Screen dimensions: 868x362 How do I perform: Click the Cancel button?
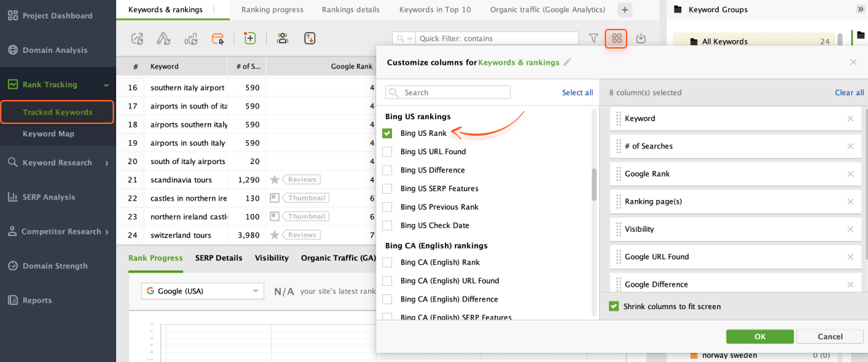830,337
